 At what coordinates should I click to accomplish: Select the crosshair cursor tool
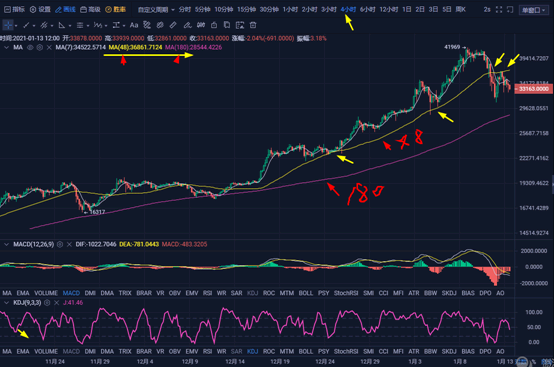coord(8,25)
